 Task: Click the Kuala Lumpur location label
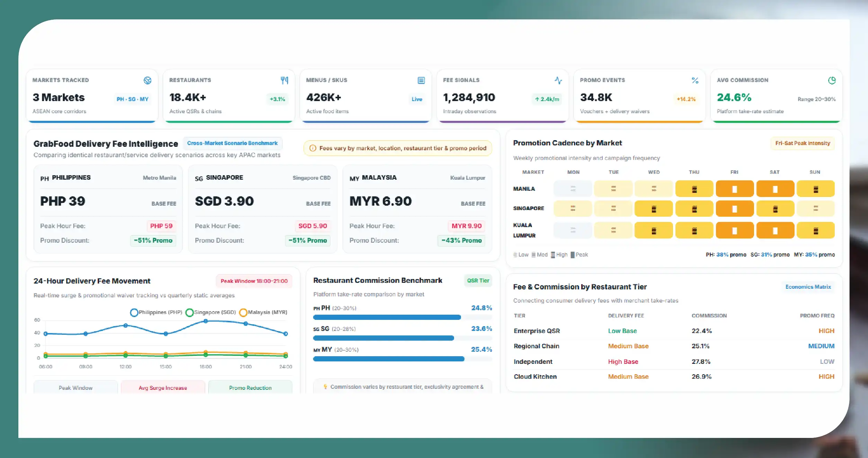coord(468,178)
